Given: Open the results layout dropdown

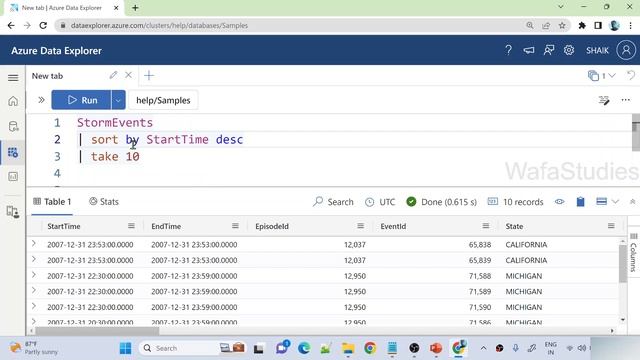Looking at the screenshot, I should tap(607, 202).
